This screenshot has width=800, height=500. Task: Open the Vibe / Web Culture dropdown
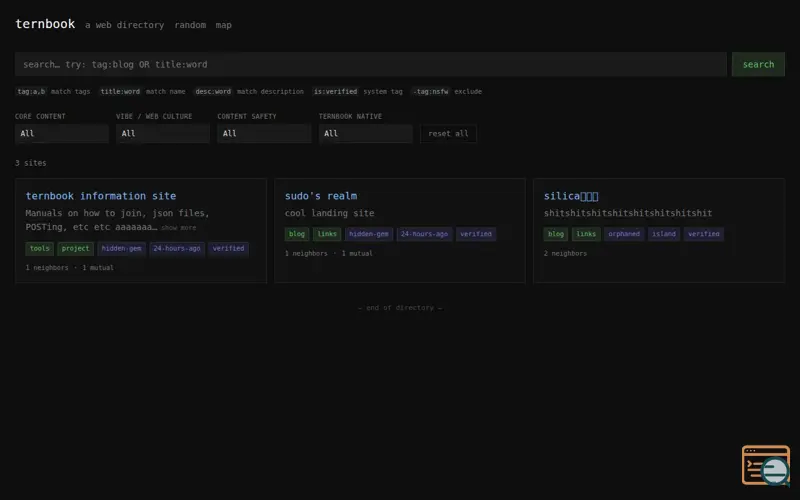pyautogui.click(x=163, y=134)
